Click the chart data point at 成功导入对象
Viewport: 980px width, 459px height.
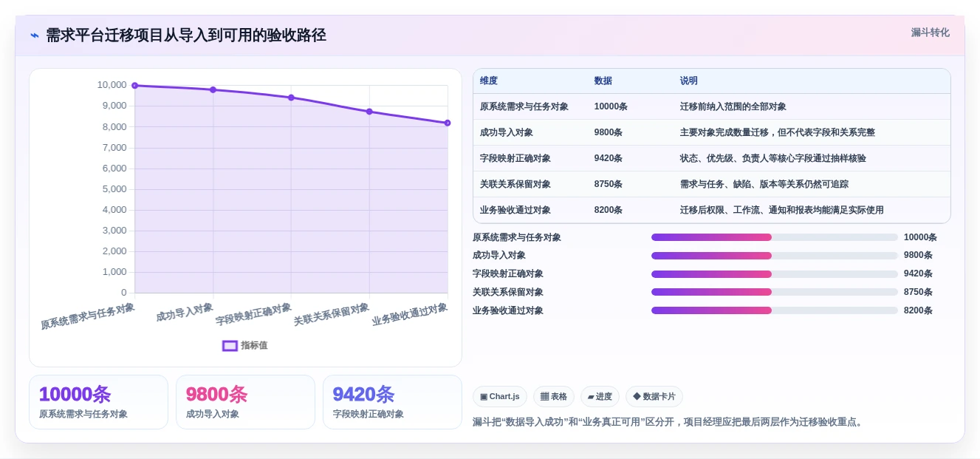coord(213,89)
